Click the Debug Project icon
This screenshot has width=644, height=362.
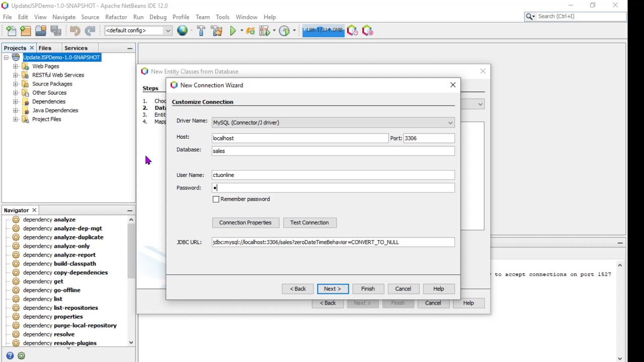tap(264, 31)
